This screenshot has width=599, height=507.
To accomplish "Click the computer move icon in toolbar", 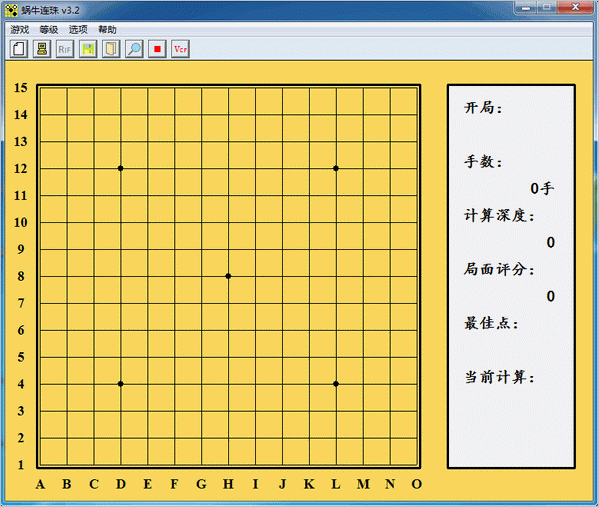I will (42, 49).
